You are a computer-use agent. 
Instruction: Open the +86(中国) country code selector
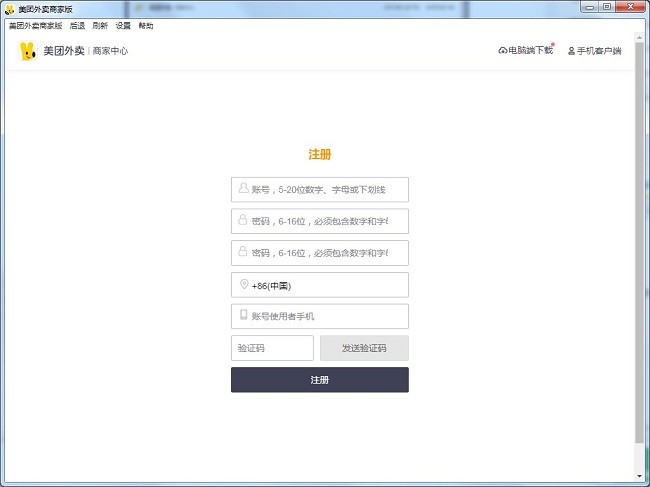pos(320,285)
